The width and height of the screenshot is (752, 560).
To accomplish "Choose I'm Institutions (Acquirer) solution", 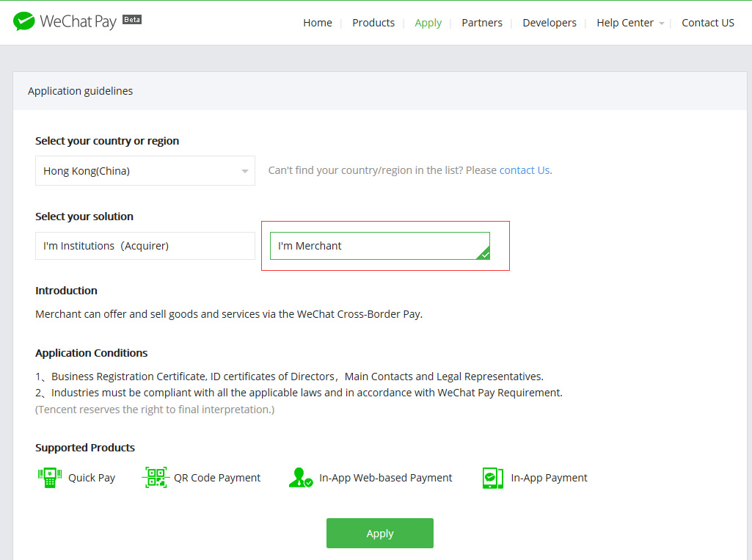I will (145, 246).
